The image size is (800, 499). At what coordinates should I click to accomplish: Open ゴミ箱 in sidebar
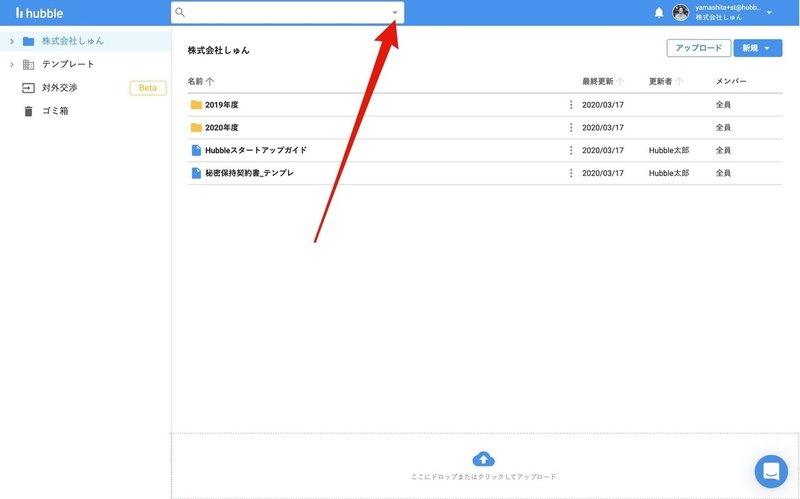tap(55, 111)
